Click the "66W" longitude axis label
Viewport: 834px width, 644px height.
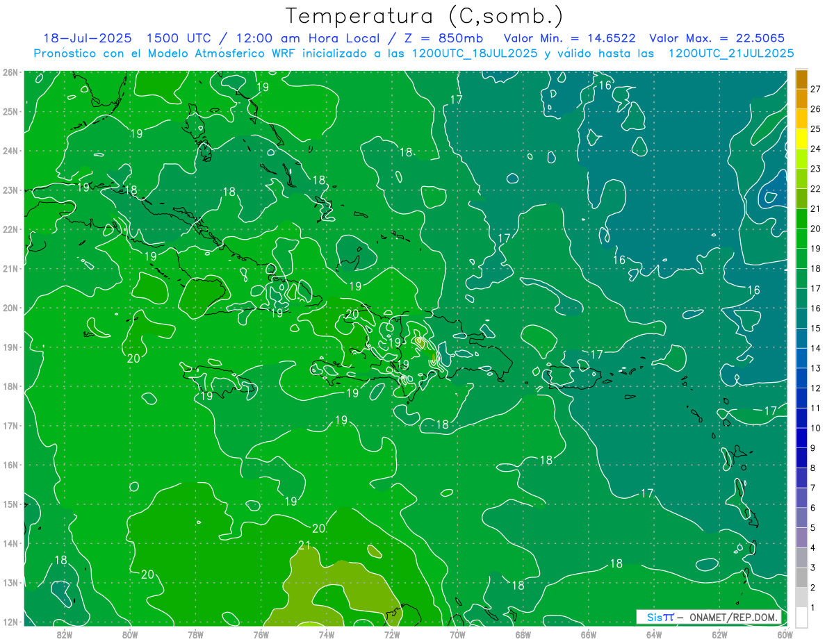589,634
